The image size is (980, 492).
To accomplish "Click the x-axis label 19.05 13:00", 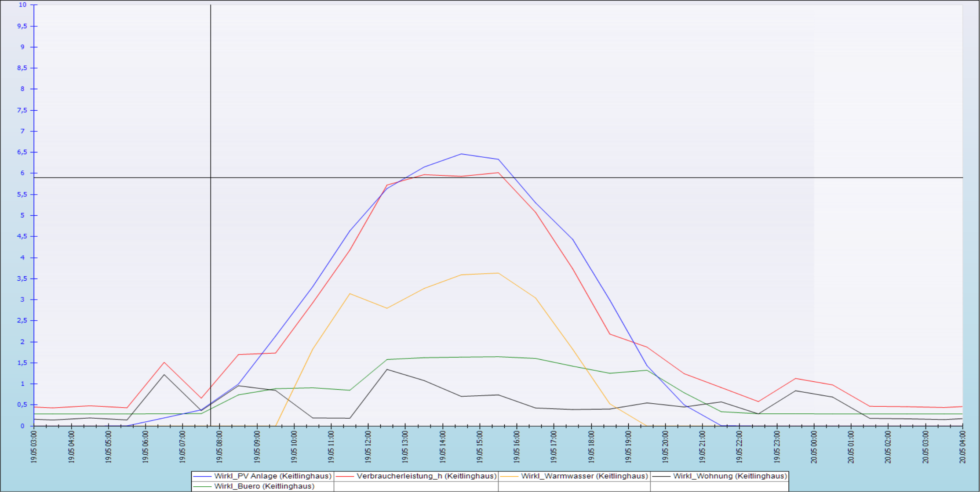I will click(x=405, y=447).
